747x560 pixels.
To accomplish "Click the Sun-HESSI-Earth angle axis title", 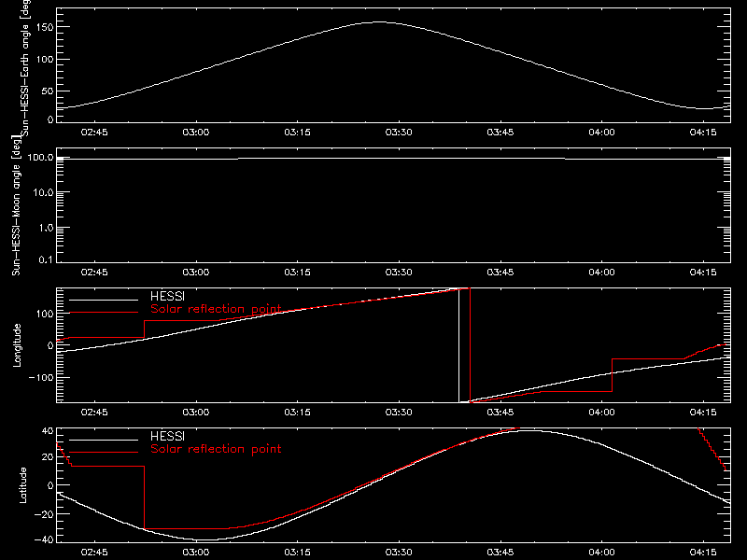I will tap(25, 68).
